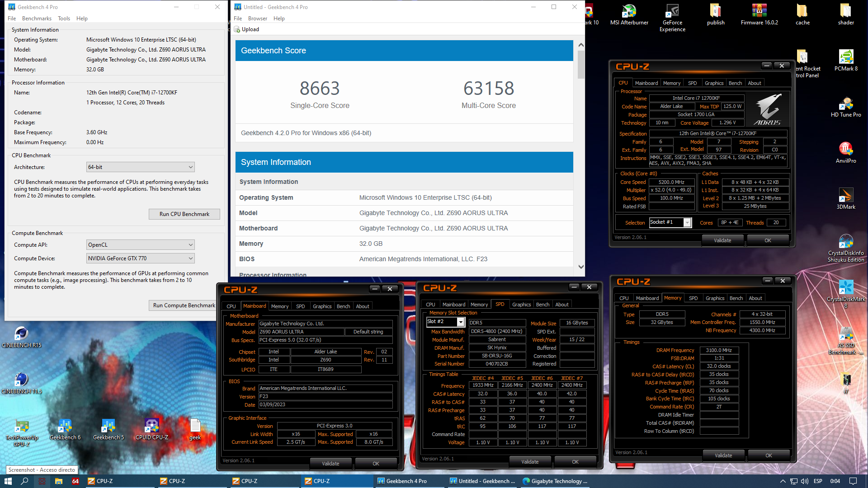868x488 pixels.
Task: Open TechPowerUp GPU-Z desktop icon
Action: (21, 432)
